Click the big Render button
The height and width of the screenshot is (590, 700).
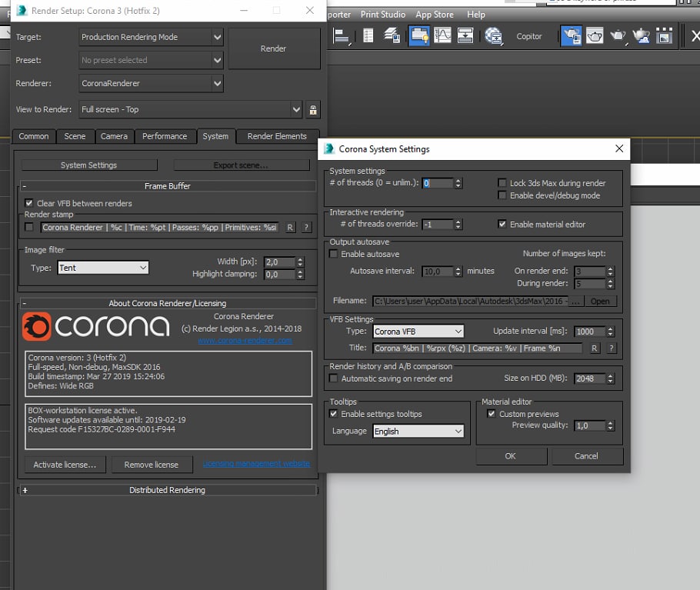pos(274,48)
